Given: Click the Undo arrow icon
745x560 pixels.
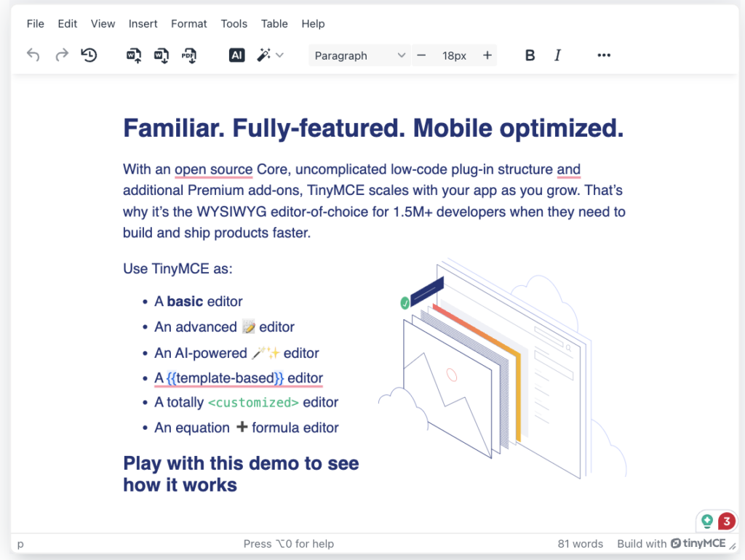Looking at the screenshot, I should pyautogui.click(x=33, y=55).
